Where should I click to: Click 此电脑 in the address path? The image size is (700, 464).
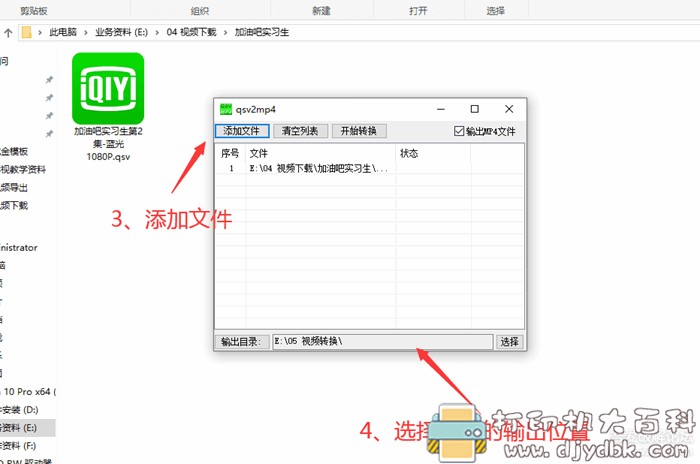[63, 32]
